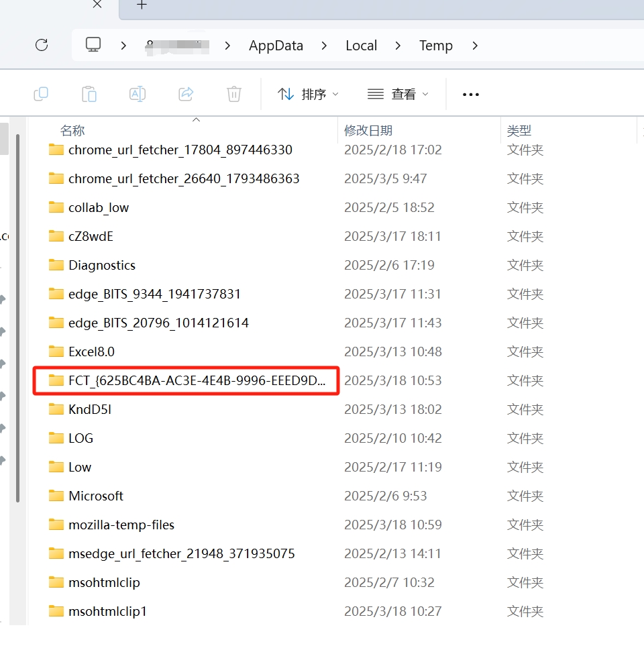Viewport: 644px width, 646px height.
Task: Open the three-dot more options menu
Action: click(471, 95)
